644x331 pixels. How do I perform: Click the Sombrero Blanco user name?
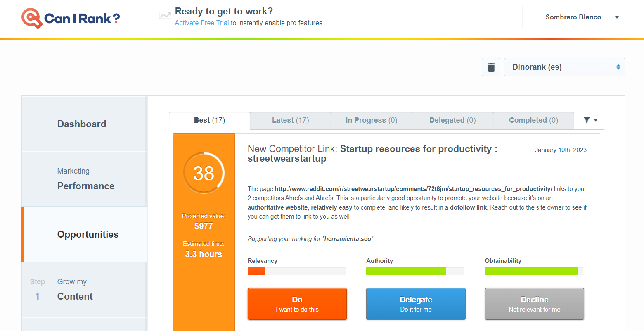point(573,17)
